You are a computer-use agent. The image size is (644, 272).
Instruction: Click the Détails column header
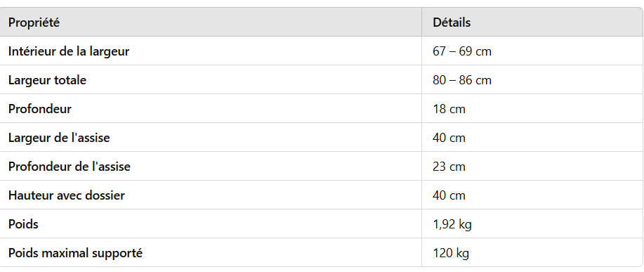pyautogui.click(x=452, y=22)
